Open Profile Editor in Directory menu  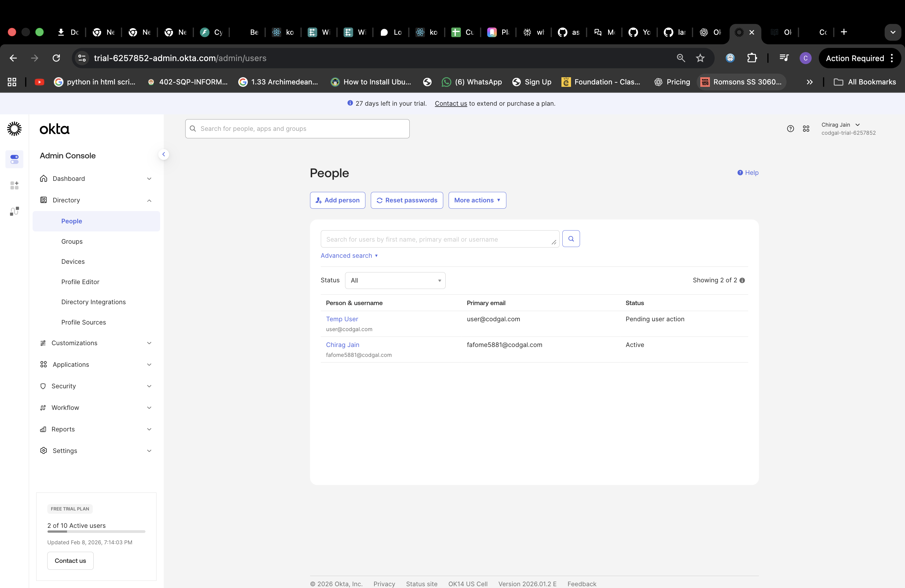(x=80, y=282)
